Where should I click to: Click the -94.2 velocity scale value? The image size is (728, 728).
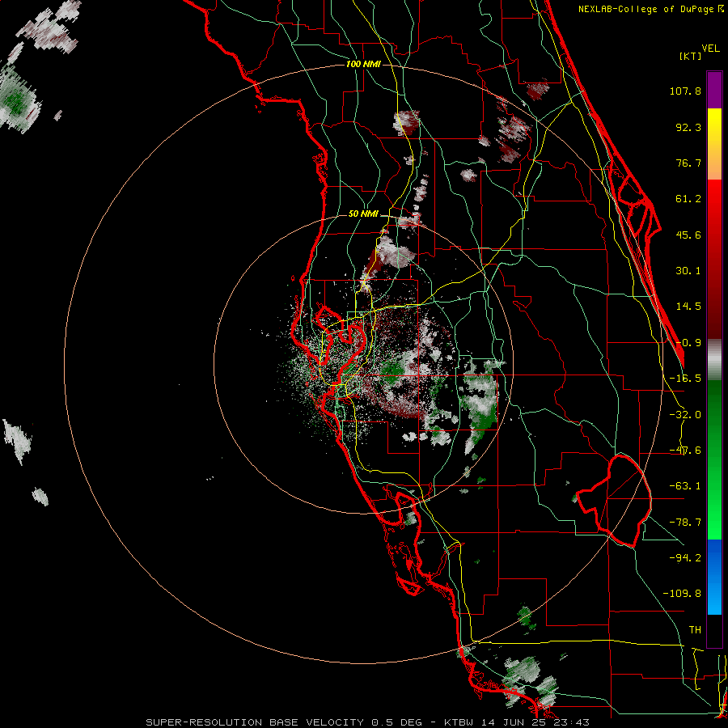coord(685,557)
